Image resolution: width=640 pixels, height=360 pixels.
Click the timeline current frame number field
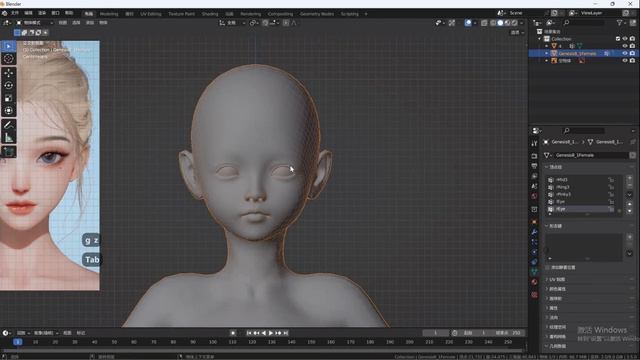tap(436, 333)
